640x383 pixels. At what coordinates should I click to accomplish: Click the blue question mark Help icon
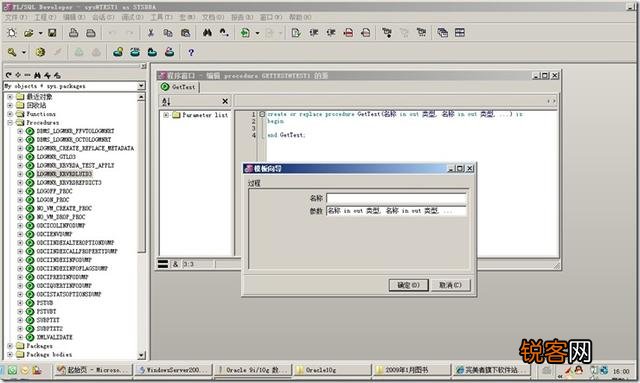point(191,52)
